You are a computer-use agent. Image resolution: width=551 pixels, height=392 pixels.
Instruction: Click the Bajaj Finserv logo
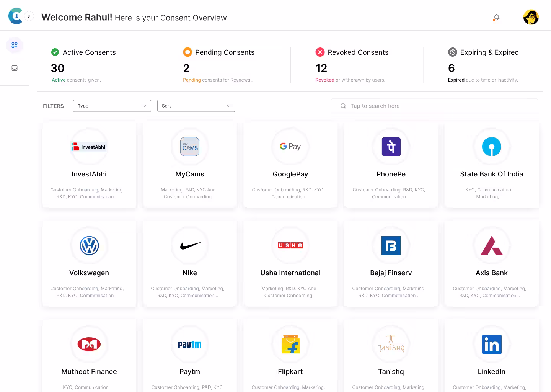[x=391, y=245]
